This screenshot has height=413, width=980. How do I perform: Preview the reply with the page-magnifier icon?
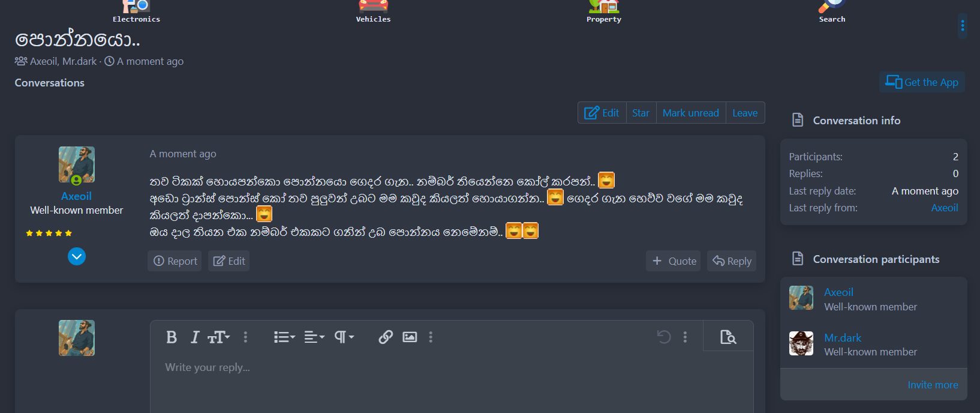(x=728, y=337)
